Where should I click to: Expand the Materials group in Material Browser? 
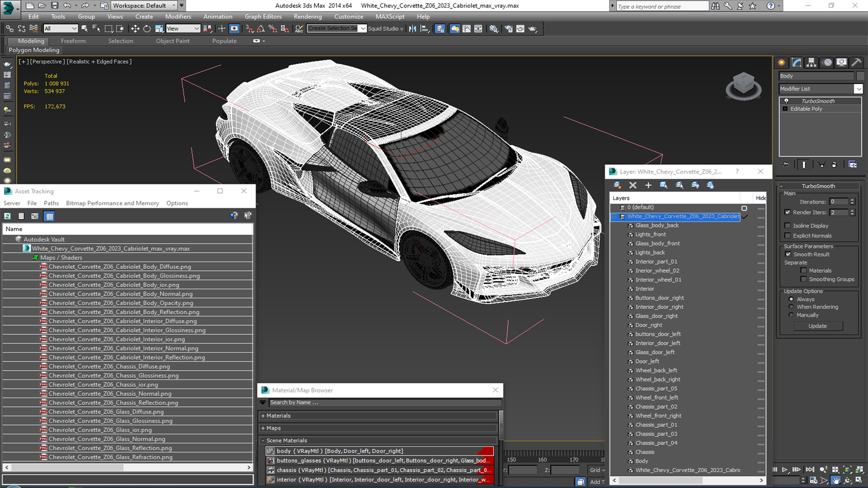pyautogui.click(x=263, y=416)
